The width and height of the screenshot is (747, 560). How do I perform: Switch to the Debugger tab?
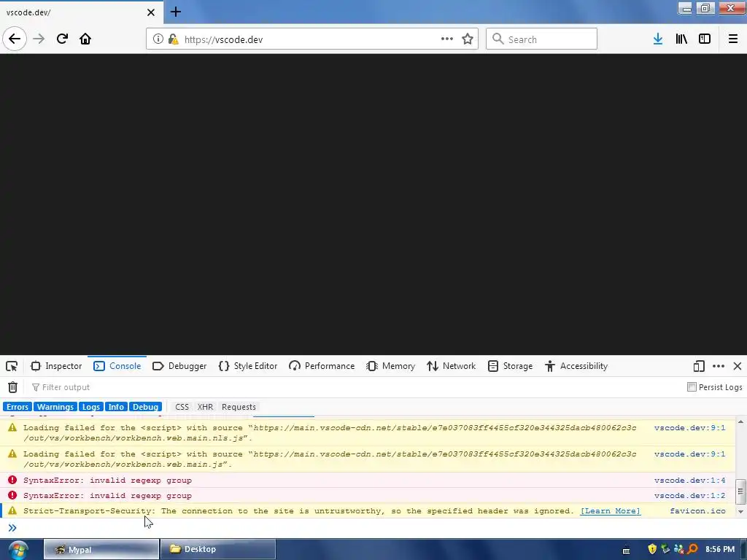[x=179, y=366]
